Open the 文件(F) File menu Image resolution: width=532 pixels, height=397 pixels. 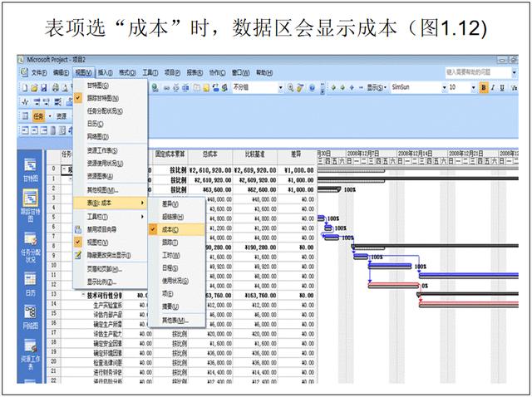(39, 72)
